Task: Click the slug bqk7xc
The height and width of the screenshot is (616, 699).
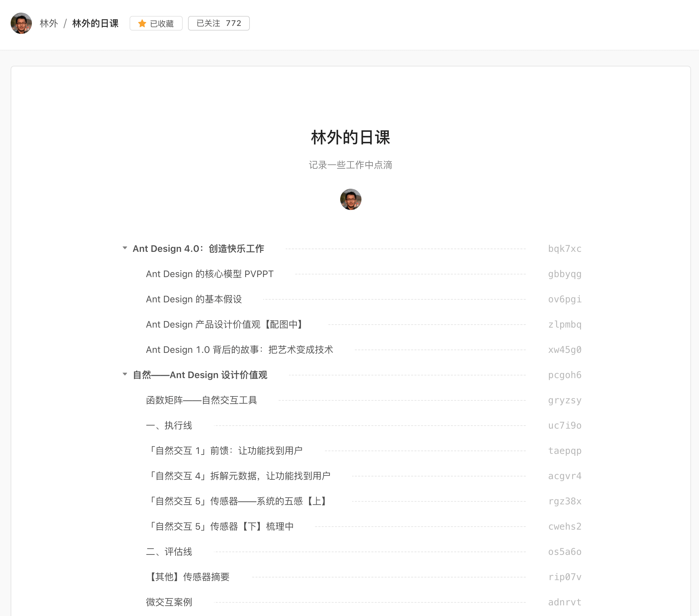Action: point(564,249)
